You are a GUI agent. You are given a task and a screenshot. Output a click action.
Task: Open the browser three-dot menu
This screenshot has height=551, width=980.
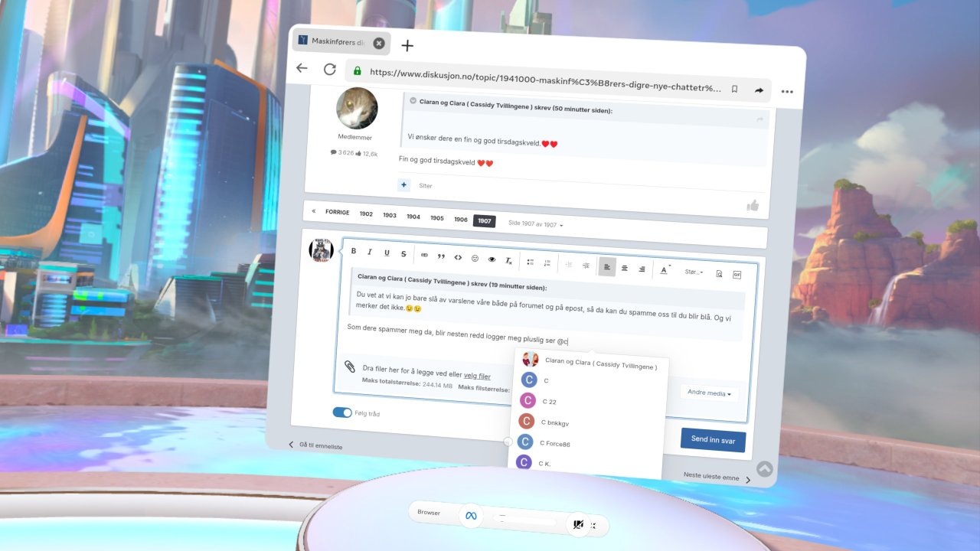787,92
